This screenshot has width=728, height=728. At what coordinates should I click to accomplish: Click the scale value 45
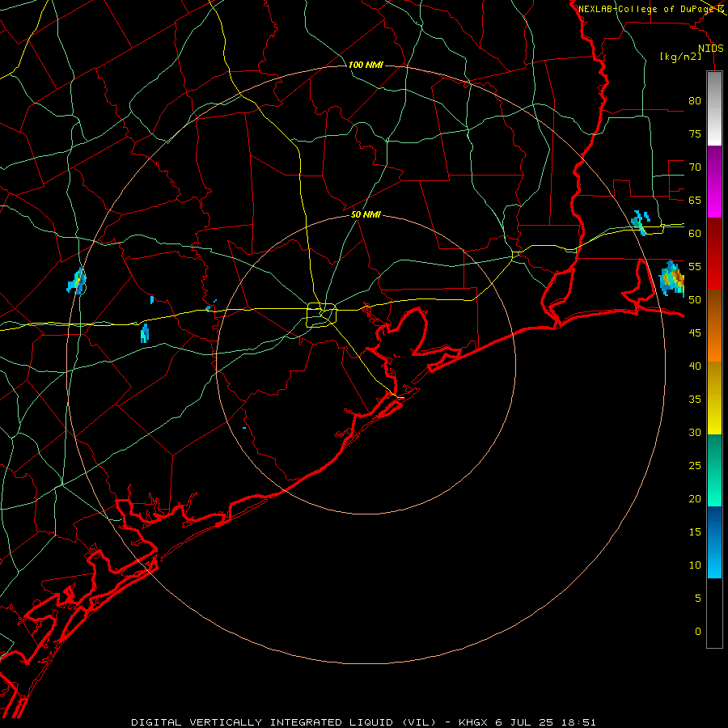(695, 333)
